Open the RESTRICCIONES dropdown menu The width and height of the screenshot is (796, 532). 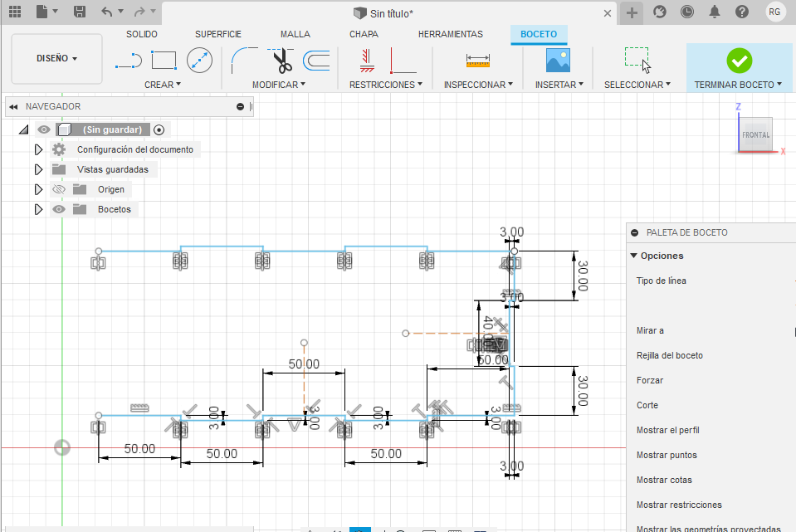coord(386,85)
